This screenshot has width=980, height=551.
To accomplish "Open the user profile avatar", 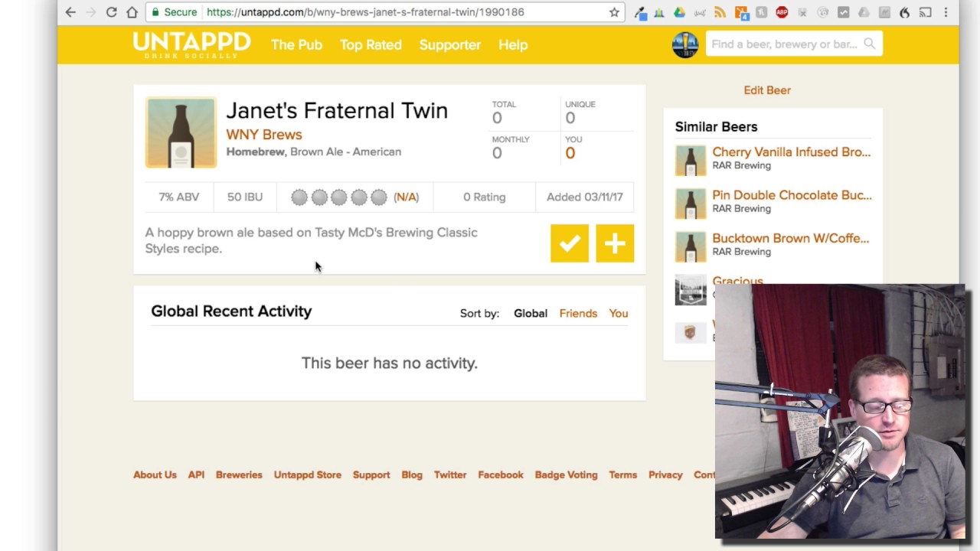I will coord(685,44).
